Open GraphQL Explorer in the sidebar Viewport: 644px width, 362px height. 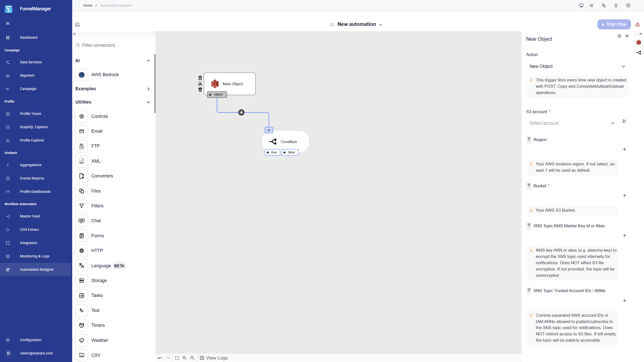point(35,127)
